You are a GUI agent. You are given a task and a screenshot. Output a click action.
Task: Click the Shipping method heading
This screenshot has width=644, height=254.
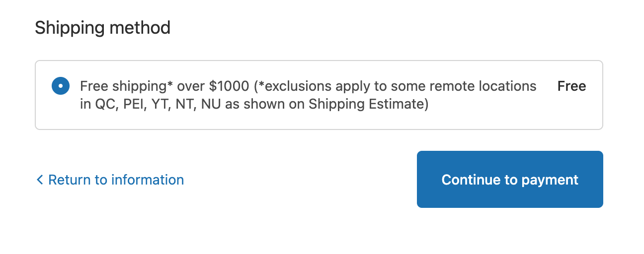coord(102,28)
